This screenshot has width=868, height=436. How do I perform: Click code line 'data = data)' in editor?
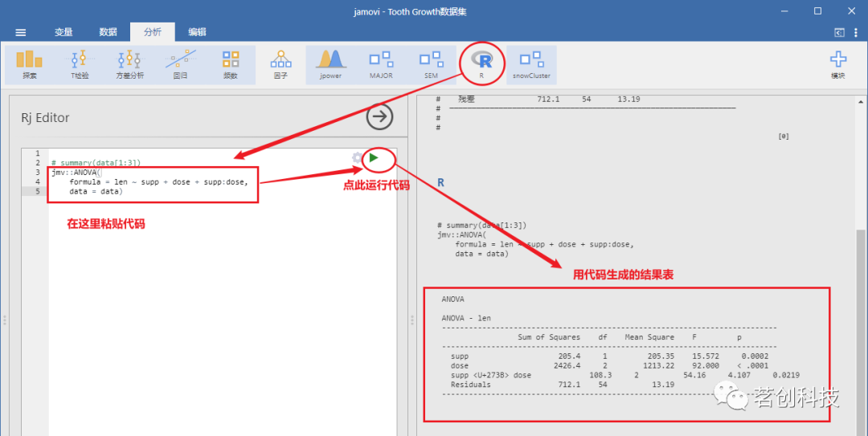click(96, 191)
